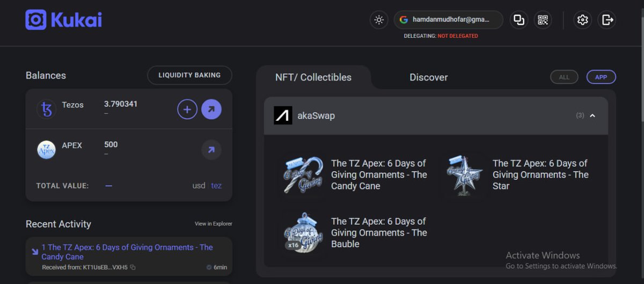
Task: Click the Balances heading
Action: 46,75
